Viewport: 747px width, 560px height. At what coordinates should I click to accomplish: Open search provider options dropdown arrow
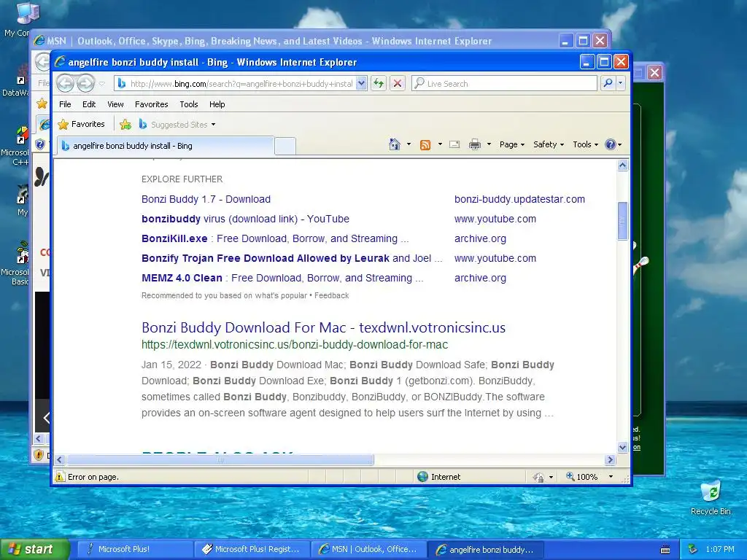click(x=620, y=83)
